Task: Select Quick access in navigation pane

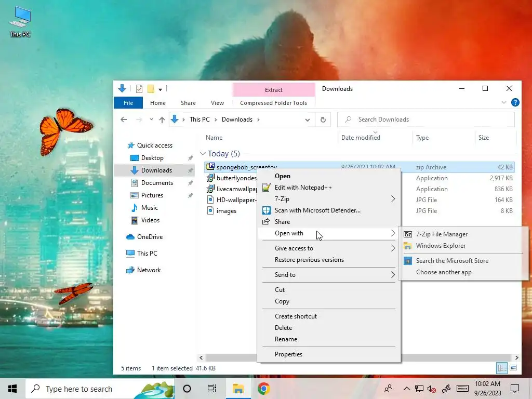Action: (154, 145)
